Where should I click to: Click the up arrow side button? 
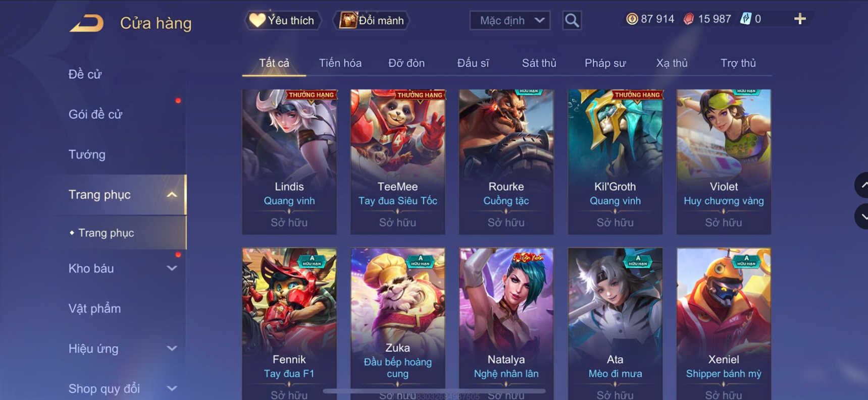pyautogui.click(x=862, y=186)
